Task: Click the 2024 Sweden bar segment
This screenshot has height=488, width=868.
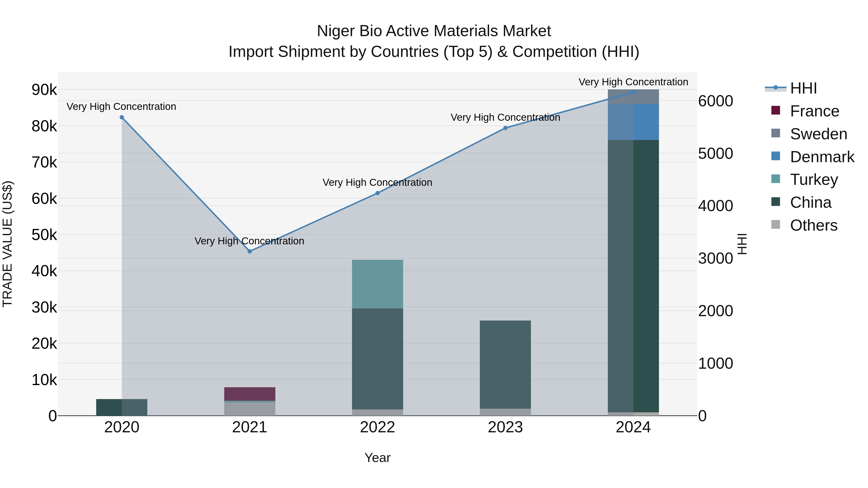Action: (x=633, y=97)
